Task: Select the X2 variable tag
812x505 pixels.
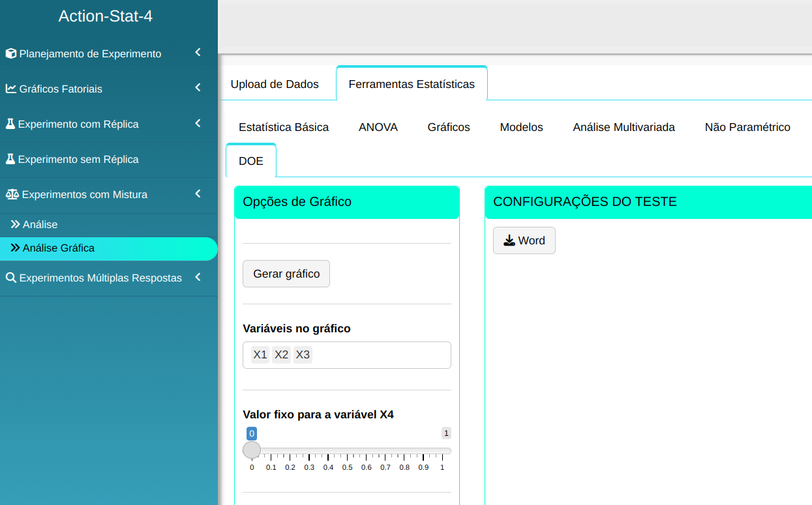Action: tap(281, 354)
